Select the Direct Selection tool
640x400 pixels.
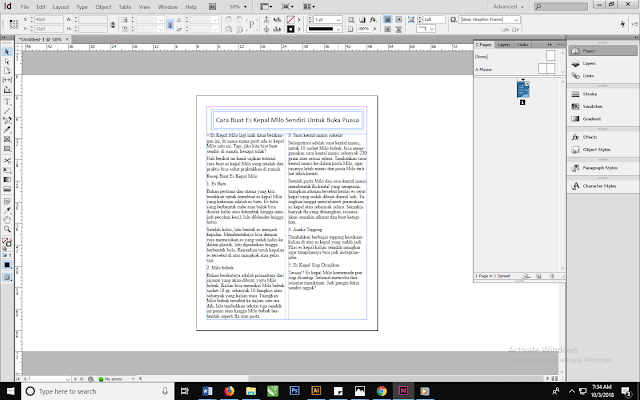click(7, 61)
